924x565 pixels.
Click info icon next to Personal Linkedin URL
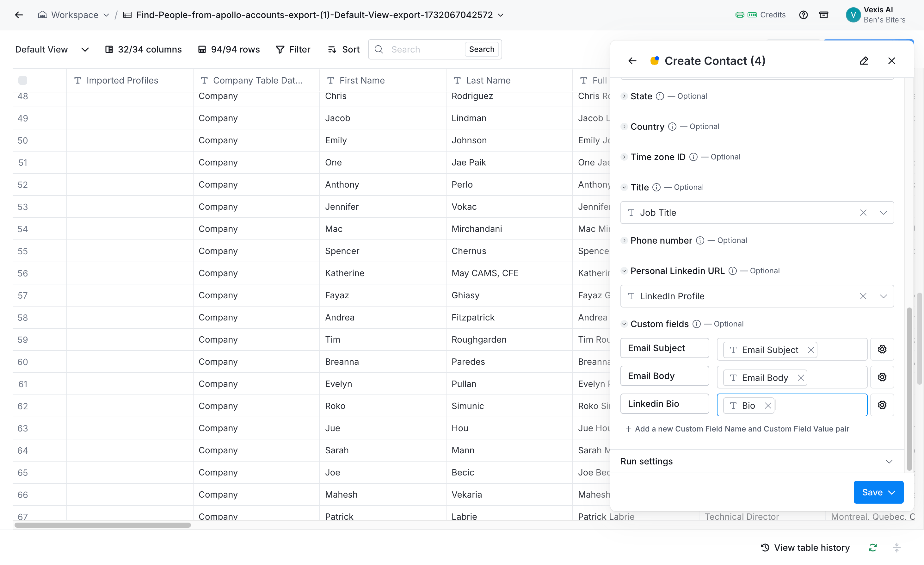point(732,271)
